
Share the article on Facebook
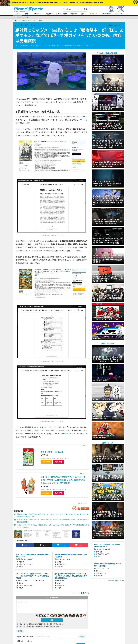[24, 545]
